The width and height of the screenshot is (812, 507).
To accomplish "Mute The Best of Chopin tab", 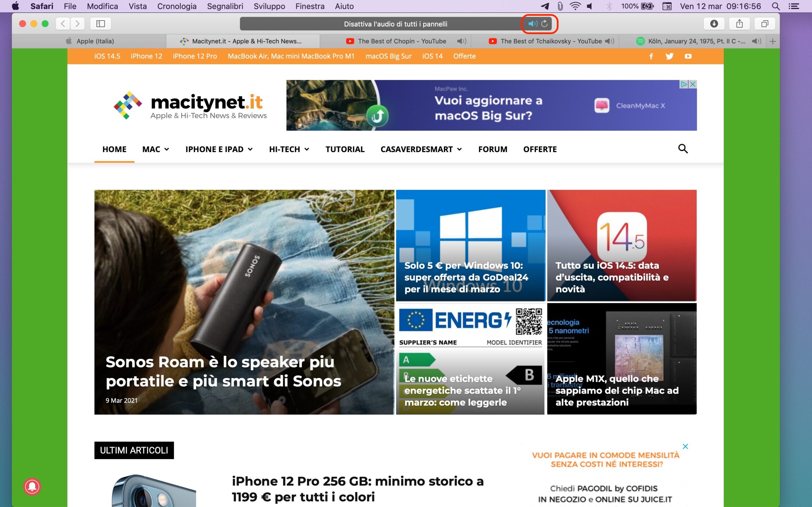I will [x=462, y=41].
